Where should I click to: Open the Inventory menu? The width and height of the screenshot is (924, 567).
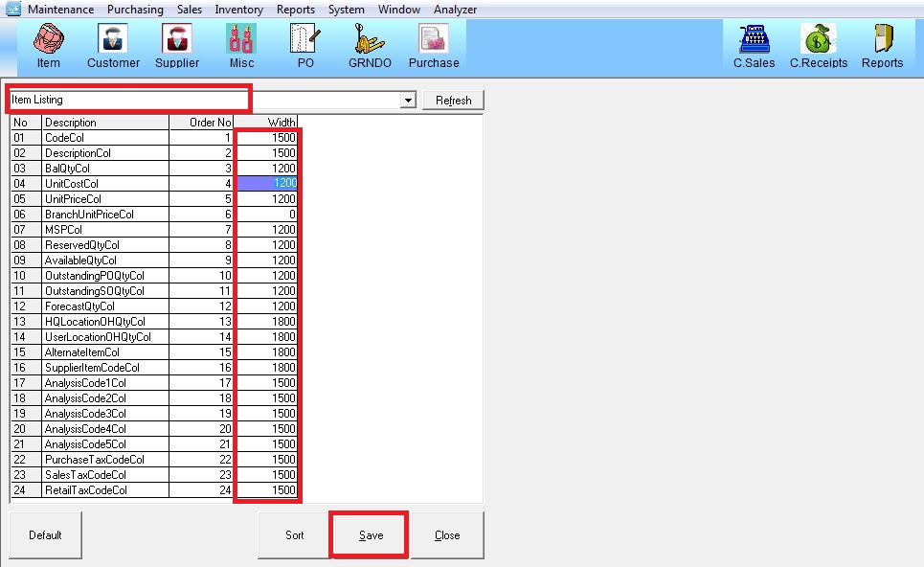coord(238,10)
